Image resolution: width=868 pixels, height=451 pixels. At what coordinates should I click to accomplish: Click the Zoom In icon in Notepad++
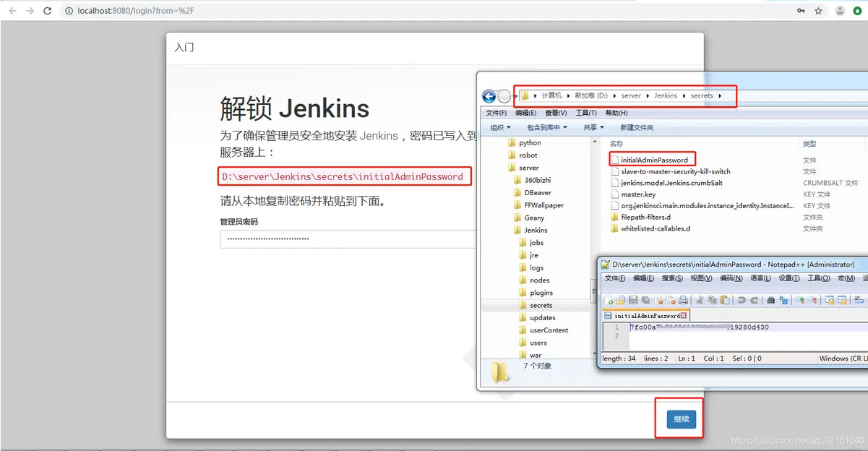(800, 300)
